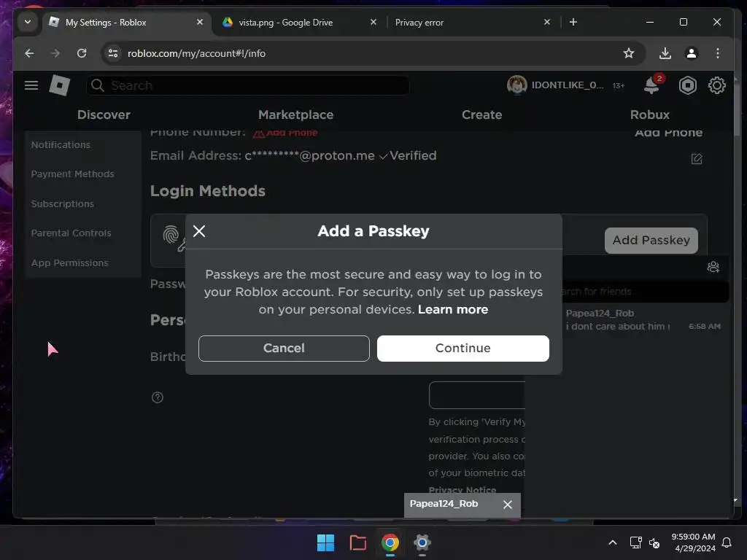
Task: Open the friends group icon in chat panel
Action: click(713, 267)
